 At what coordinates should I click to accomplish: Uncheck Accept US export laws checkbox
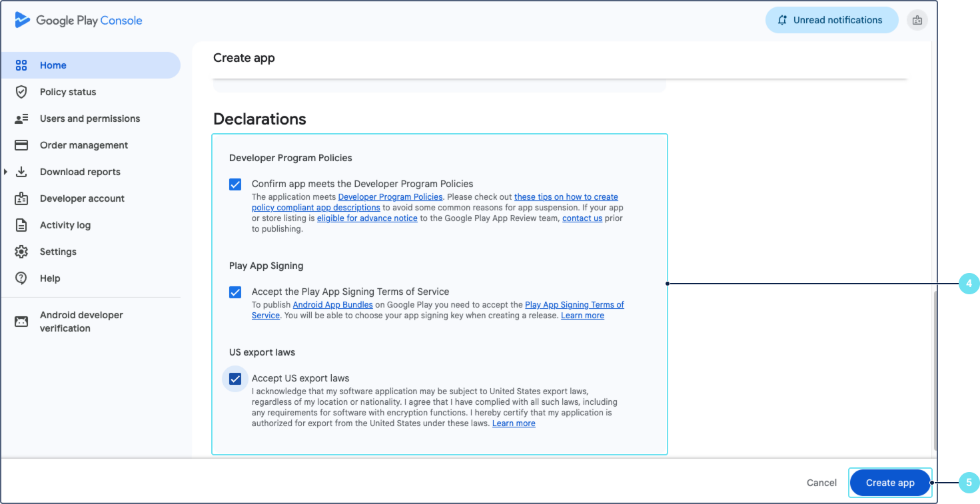[235, 379]
